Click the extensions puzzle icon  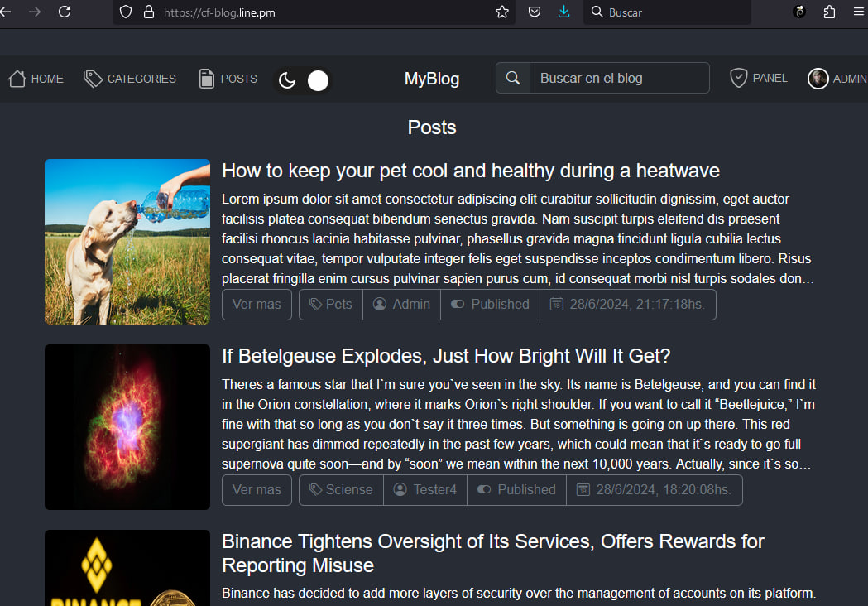[829, 12]
